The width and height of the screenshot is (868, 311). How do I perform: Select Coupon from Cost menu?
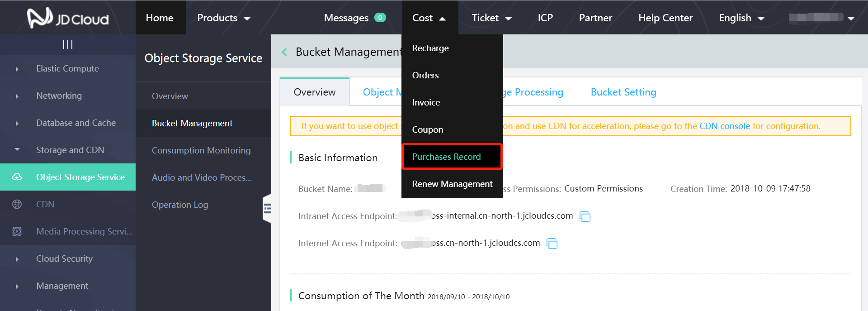452,129
